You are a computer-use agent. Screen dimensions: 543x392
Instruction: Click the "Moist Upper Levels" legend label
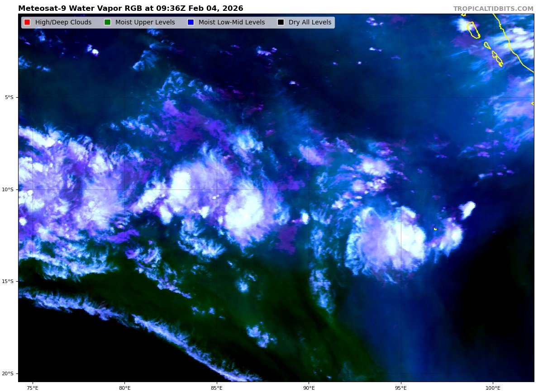[145, 23]
